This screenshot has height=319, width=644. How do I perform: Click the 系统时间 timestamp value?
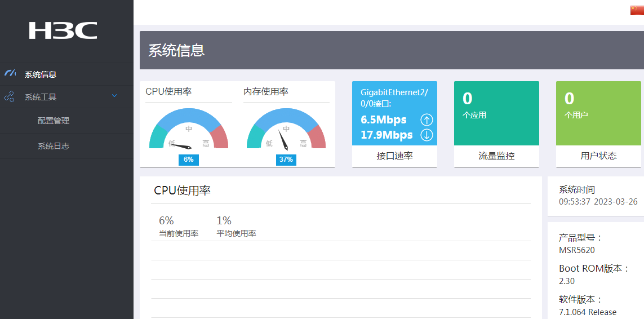click(x=598, y=202)
